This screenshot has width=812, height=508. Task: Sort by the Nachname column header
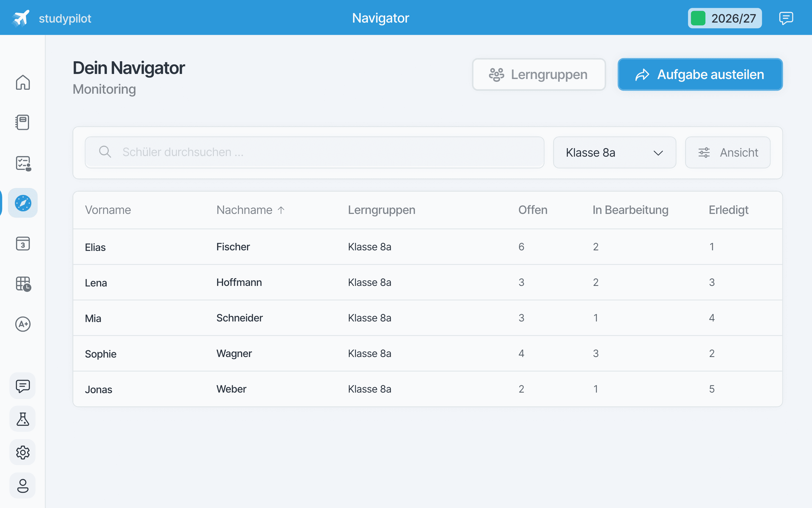click(244, 210)
